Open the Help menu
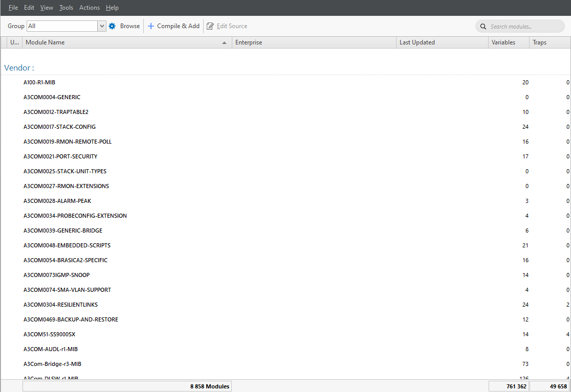Viewport: 571px width, 392px height. pos(112,8)
